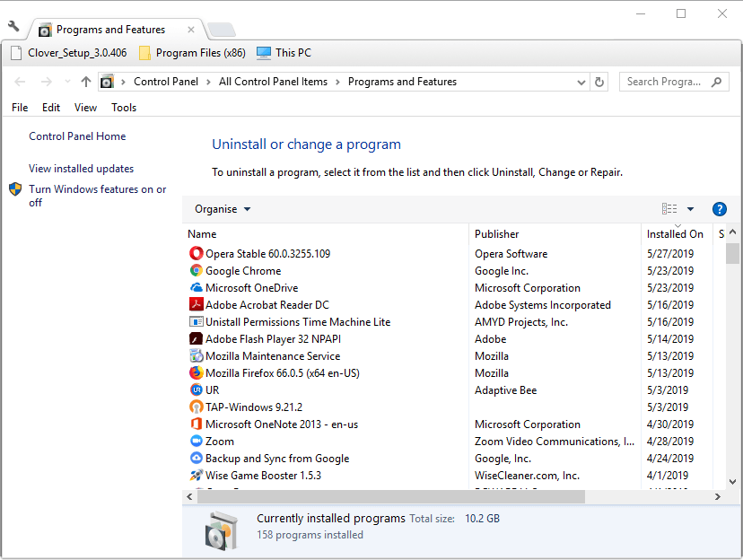Click the Wise Game Booster rocket icon
Screen dimensions: 743x560
[197, 476]
